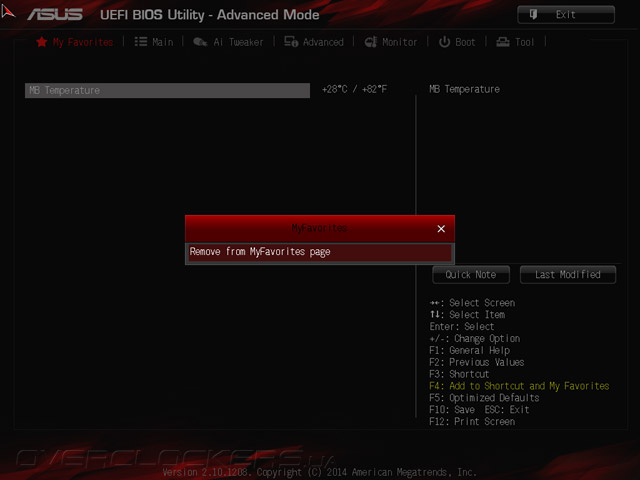Click the F5: Optimized Defaults hint
The image size is (640, 480).
pos(484,398)
